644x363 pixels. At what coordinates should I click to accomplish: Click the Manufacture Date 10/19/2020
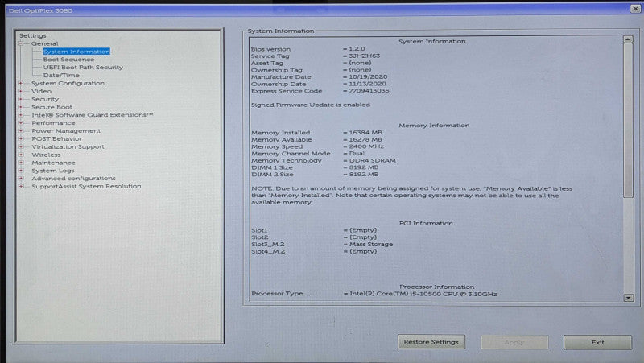[368, 76]
